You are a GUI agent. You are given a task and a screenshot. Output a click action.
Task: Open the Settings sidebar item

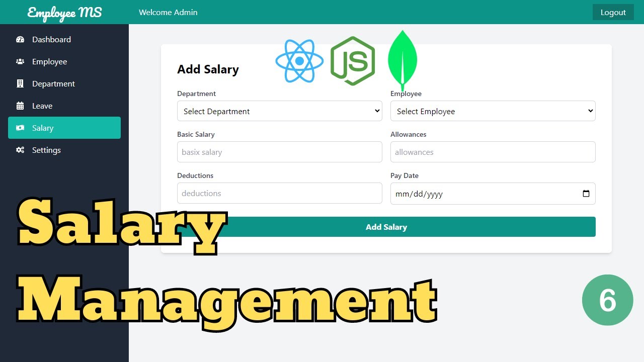pyautogui.click(x=64, y=150)
